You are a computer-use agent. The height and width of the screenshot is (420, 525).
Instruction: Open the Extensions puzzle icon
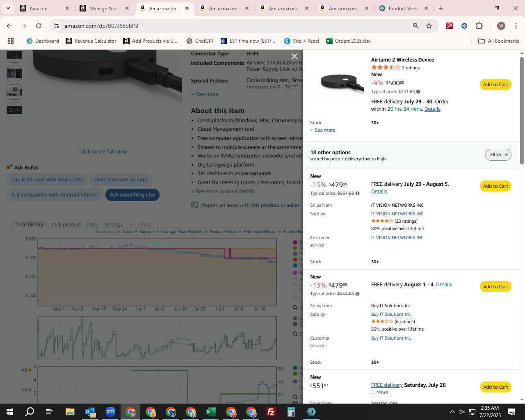click(479, 26)
